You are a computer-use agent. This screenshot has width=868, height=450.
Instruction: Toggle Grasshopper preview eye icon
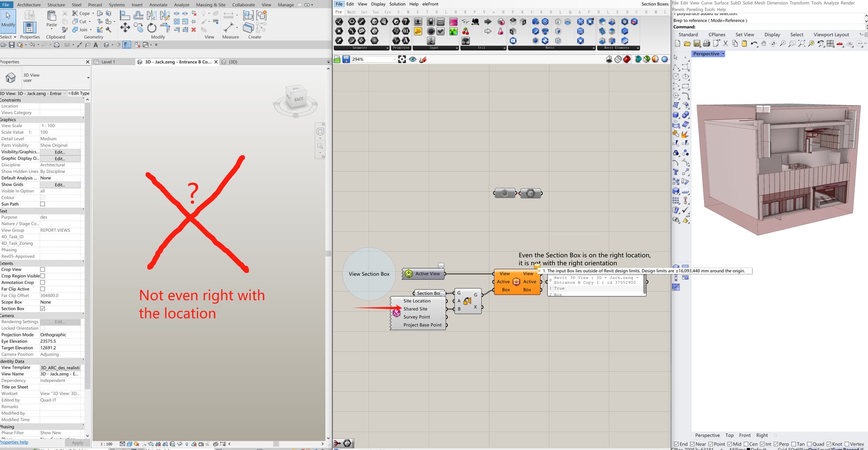click(x=413, y=59)
